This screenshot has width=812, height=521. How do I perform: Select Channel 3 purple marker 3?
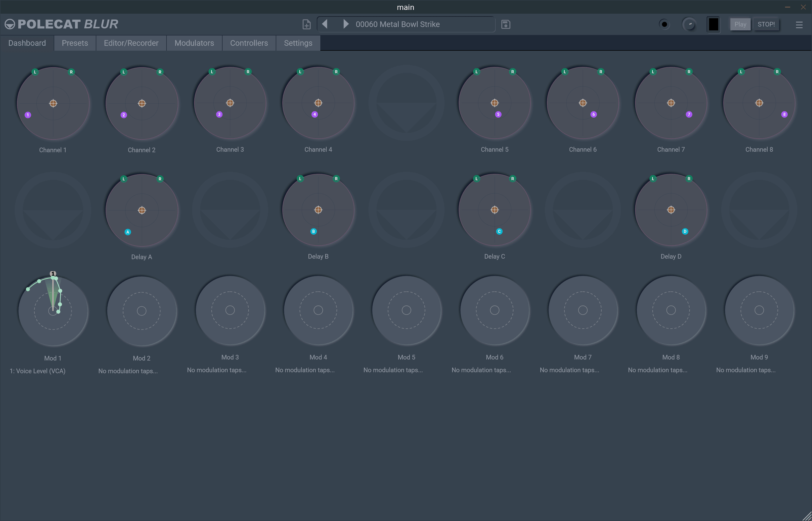(219, 114)
